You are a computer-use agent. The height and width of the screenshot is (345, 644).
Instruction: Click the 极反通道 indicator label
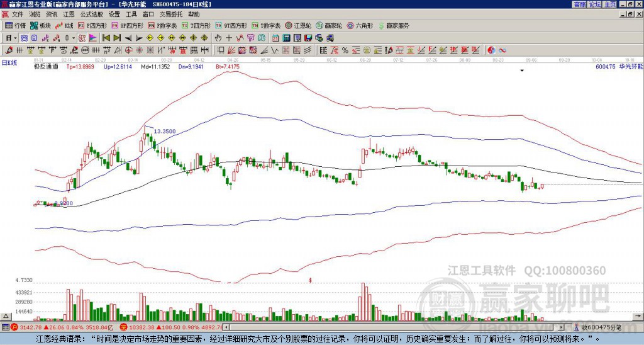point(46,66)
